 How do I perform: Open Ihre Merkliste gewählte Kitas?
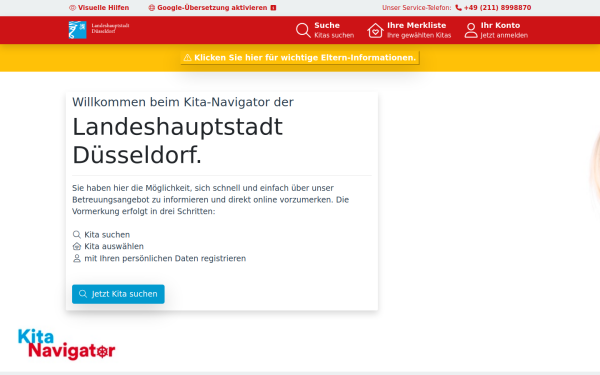409,30
